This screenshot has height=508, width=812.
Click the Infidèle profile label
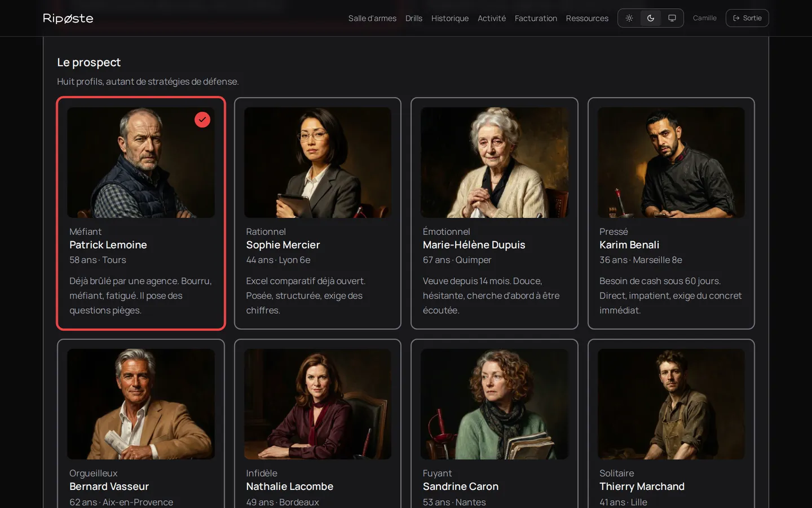click(262, 473)
